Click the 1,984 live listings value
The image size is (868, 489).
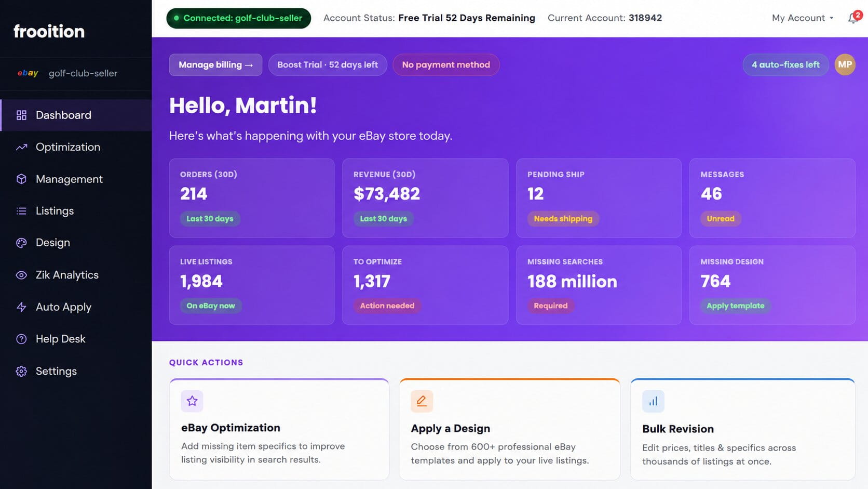[x=201, y=281]
